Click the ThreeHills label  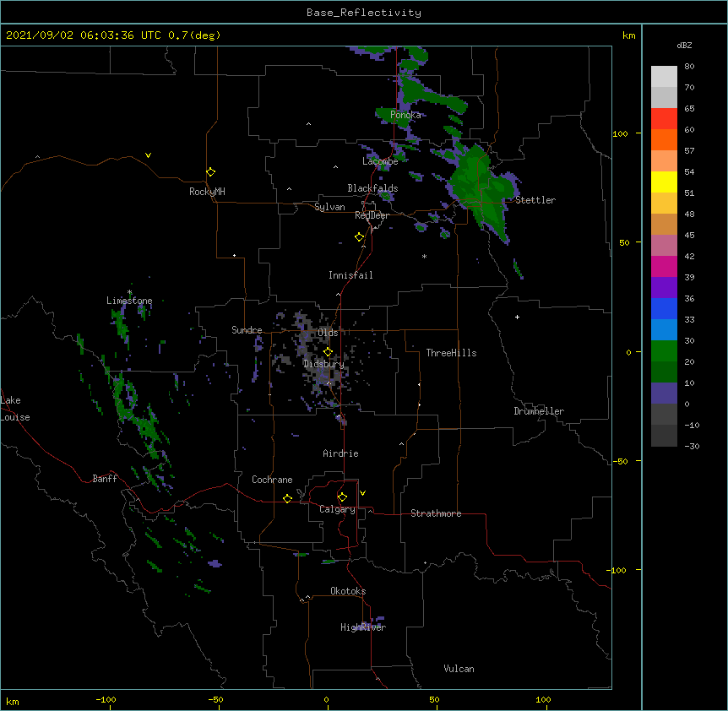pyautogui.click(x=451, y=353)
